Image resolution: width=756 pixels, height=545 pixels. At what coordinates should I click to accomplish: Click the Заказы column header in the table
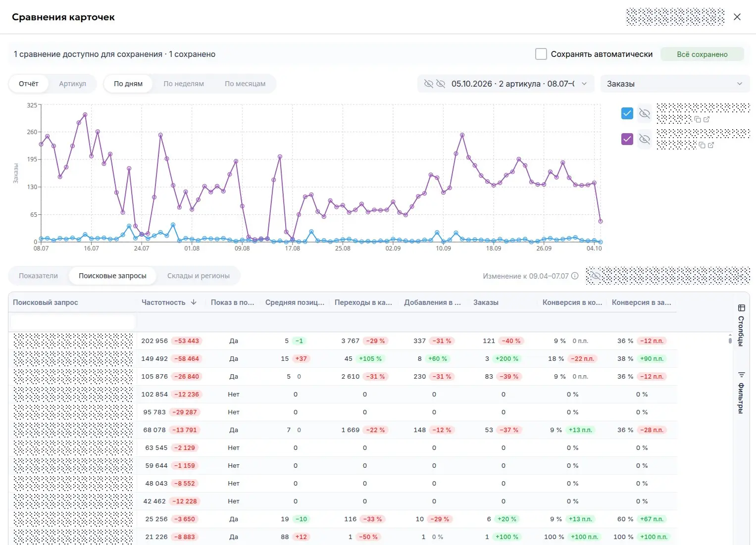(486, 302)
